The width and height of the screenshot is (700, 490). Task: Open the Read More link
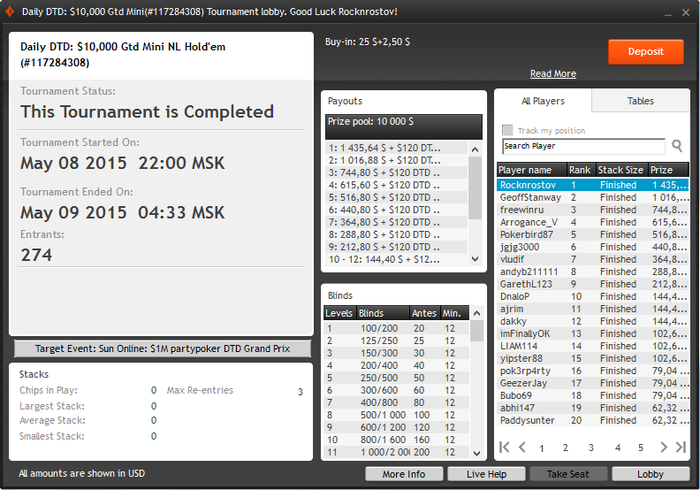pyautogui.click(x=553, y=74)
